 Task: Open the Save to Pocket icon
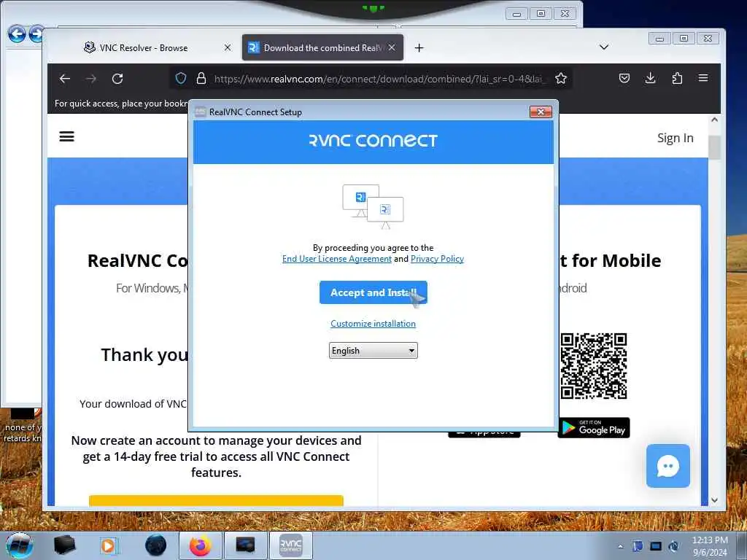624,78
